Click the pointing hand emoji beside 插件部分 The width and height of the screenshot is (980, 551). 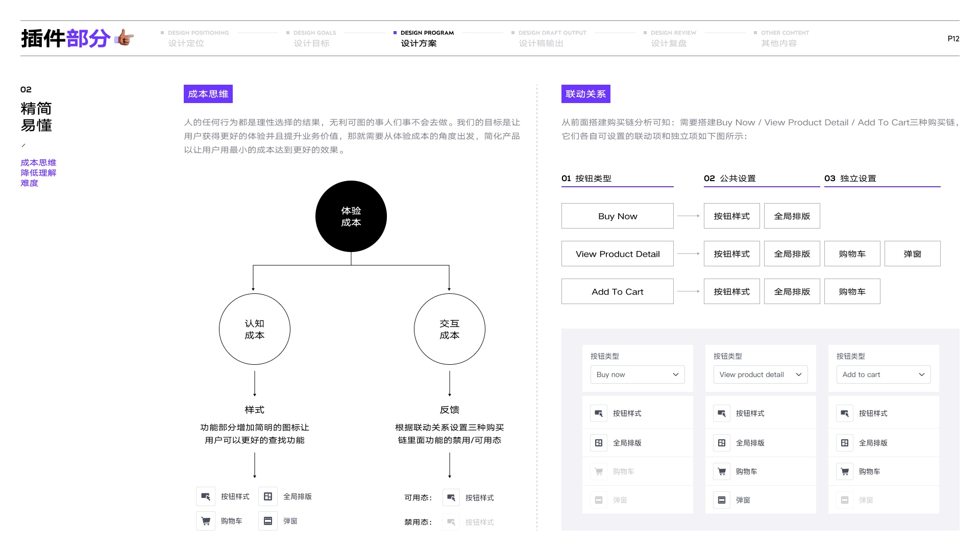click(x=124, y=38)
